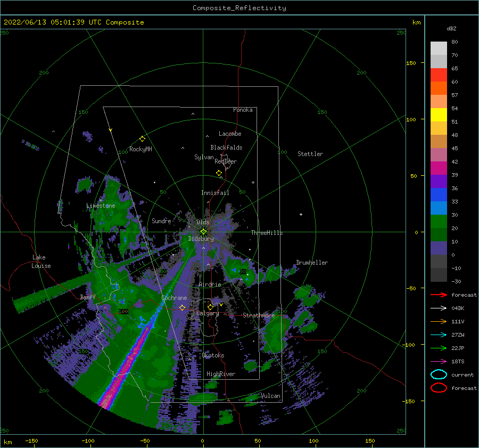Click the white plus marker east of ThreeHills

[x=301, y=214]
